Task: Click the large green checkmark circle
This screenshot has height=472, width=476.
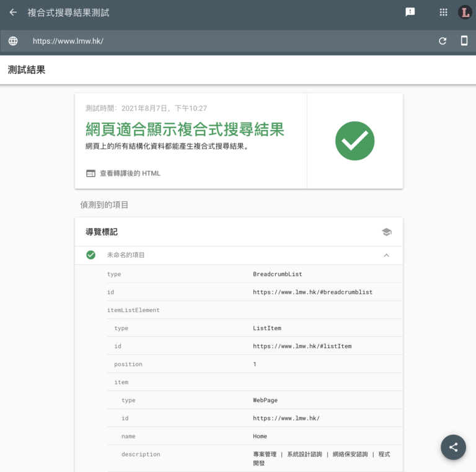Action: click(355, 141)
